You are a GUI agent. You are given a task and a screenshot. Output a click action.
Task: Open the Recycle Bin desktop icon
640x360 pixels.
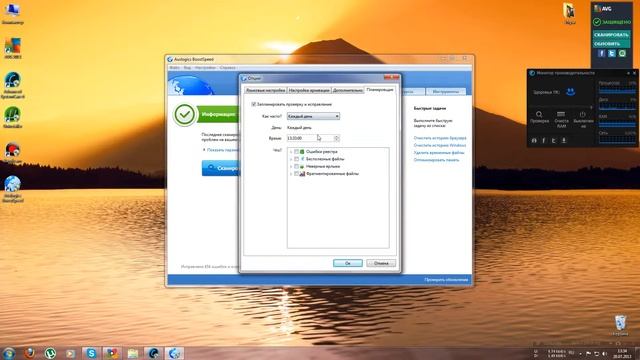(620, 325)
